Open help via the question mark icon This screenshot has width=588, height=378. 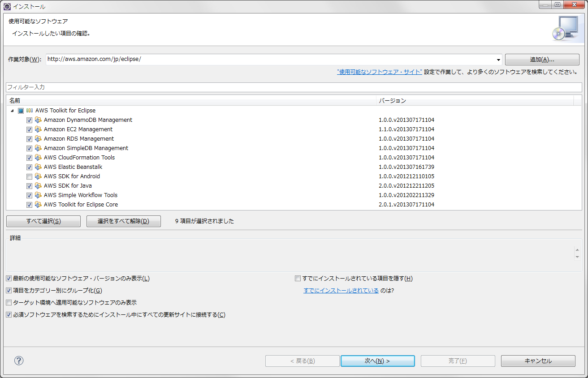point(18,361)
